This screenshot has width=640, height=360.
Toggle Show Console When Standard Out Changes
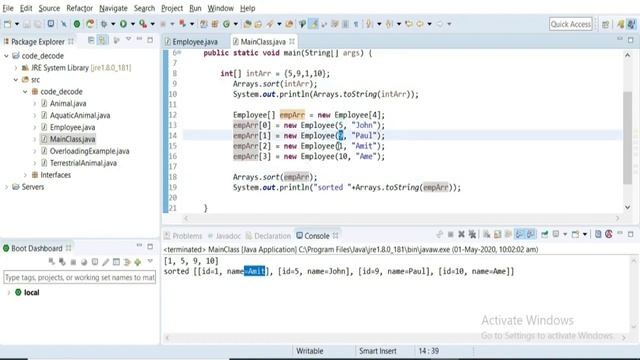coord(519,234)
